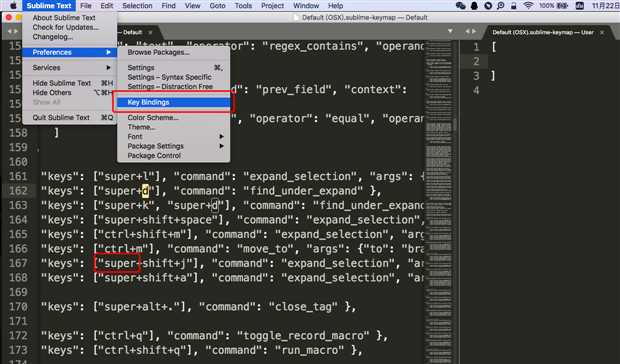Close the User keymap tab in right pane
This screenshot has height=364, width=620.
click(x=602, y=32)
